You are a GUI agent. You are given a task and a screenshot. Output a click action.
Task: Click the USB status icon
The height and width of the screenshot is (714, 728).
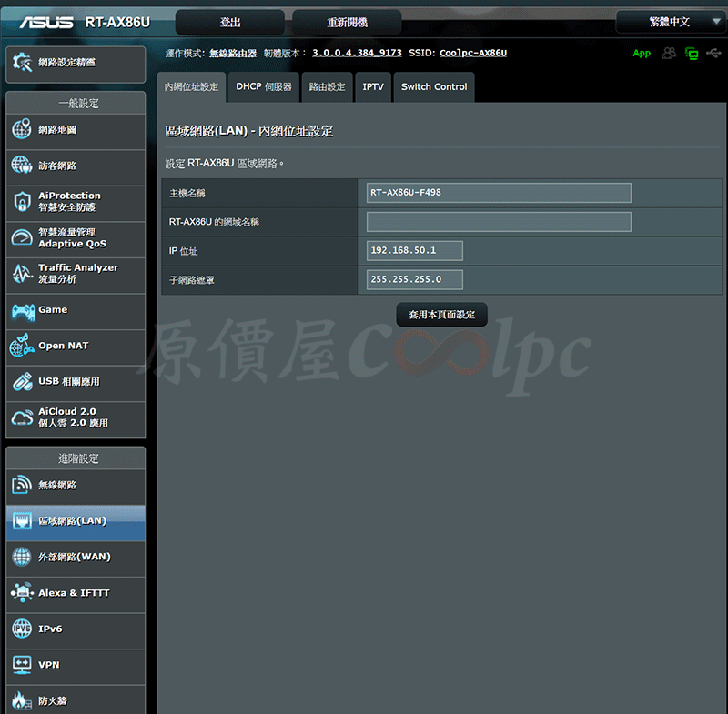click(713, 53)
